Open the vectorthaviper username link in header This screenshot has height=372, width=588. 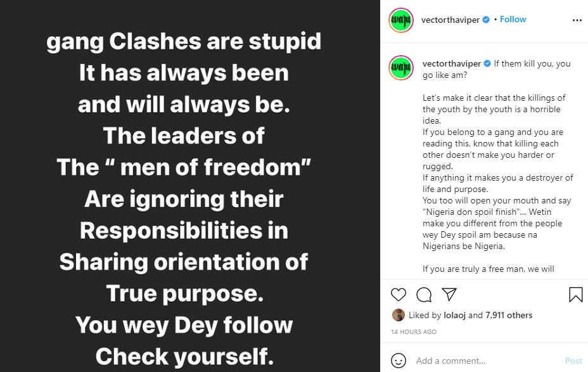[451, 20]
